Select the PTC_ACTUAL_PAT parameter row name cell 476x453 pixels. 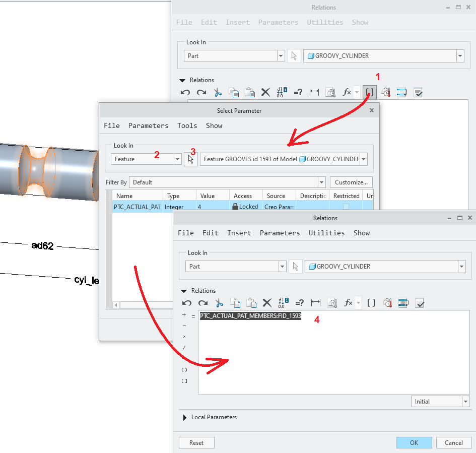(137, 207)
